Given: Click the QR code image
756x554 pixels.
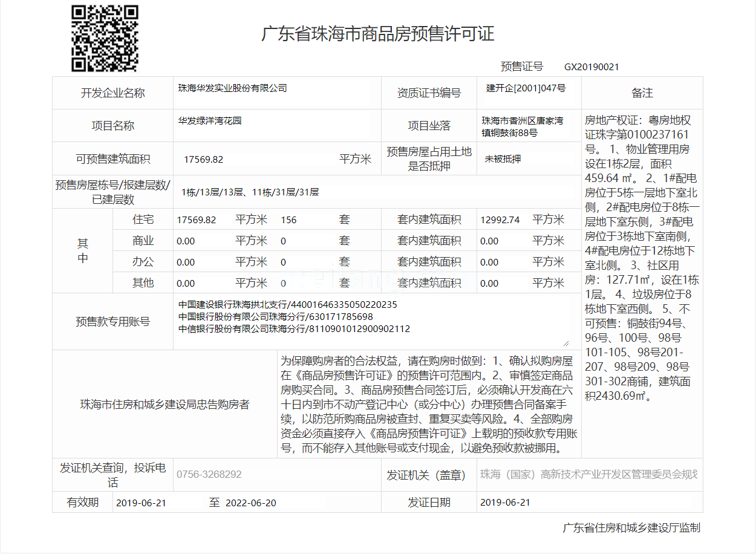Looking at the screenshot, I should tap(105, 39).
